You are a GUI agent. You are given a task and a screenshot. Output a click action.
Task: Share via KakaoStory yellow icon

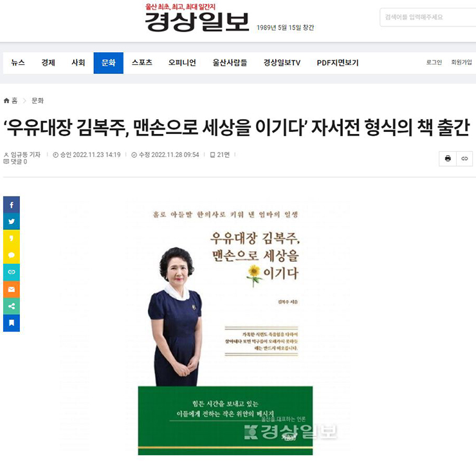point(12,238)
